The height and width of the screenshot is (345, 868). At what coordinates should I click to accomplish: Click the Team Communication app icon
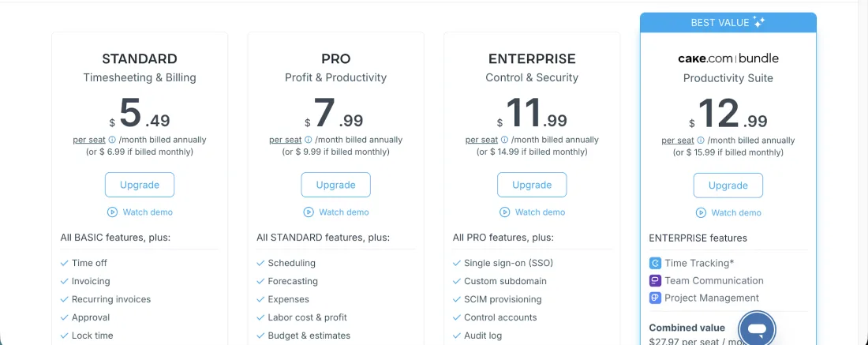click(655, 280)
